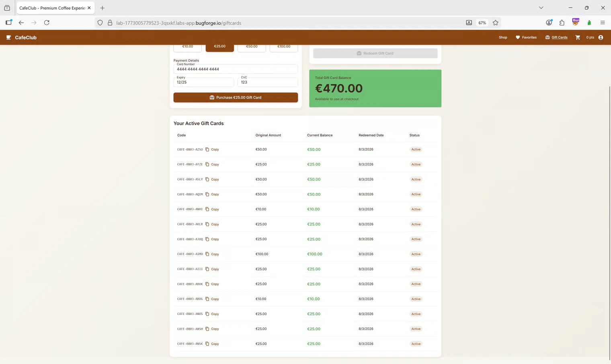The width and height of the screenshot is (611, 364).
Task: Copy gift card code CAFE-0803-ATZE
Action: coord(212,164)
